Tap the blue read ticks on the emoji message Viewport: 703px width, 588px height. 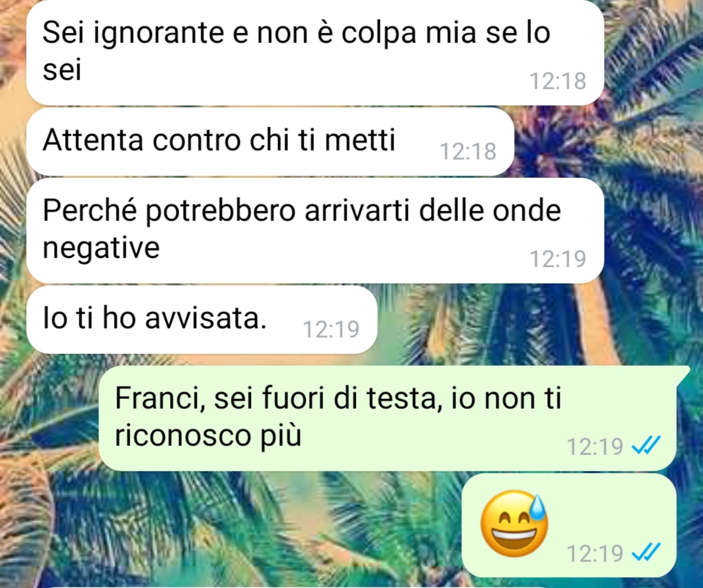pos(646,553)
